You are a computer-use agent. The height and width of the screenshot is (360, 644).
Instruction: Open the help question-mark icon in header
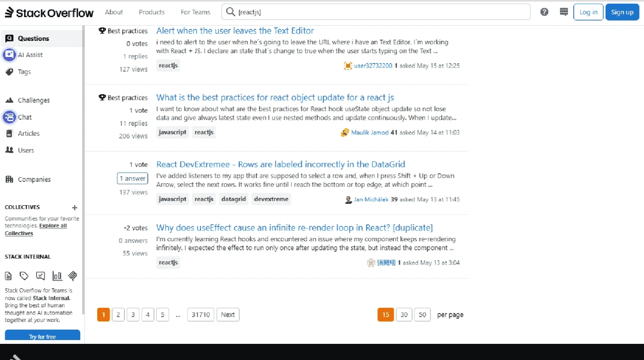[544, 12]
